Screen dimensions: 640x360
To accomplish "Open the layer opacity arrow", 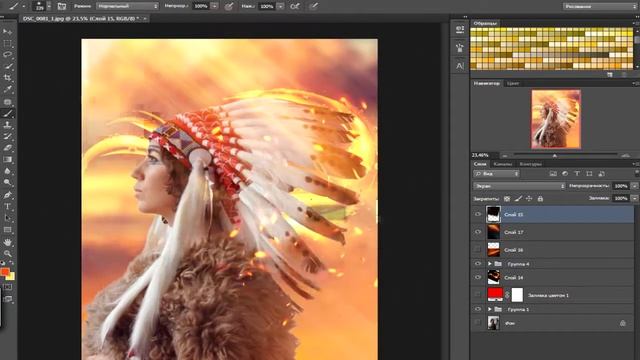I will [634, 186].
